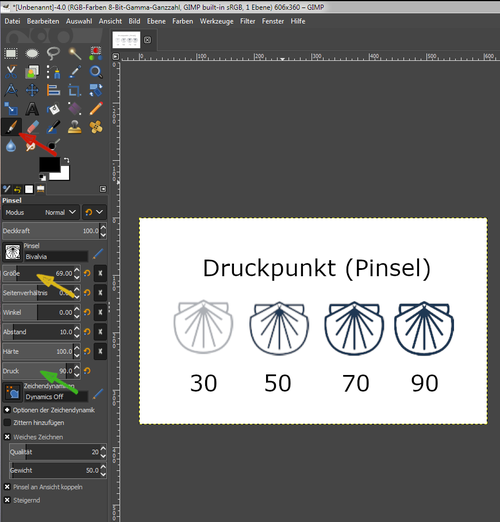Screen dimensions: 500x522
Task: Expand Optionen der Zeichendynamik
Action: click(7, 410)
